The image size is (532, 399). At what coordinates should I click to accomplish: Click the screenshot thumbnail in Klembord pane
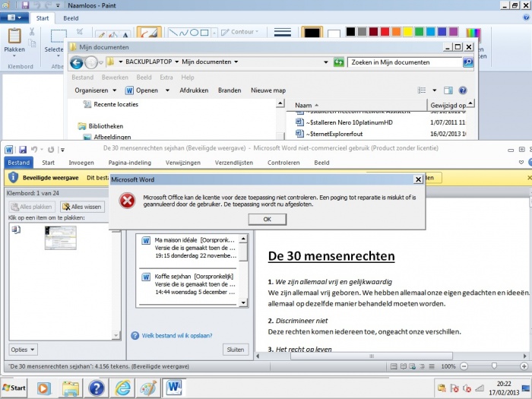60,238
